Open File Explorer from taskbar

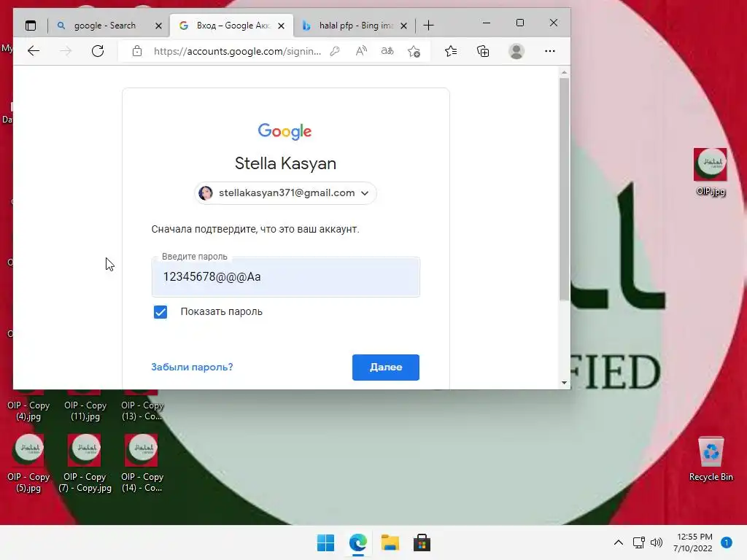[x=390, y=542]
